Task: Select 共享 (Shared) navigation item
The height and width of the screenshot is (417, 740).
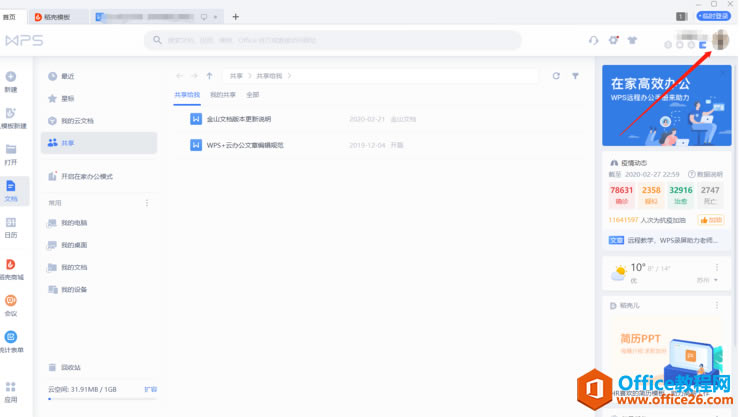Action: click(99, 143)
